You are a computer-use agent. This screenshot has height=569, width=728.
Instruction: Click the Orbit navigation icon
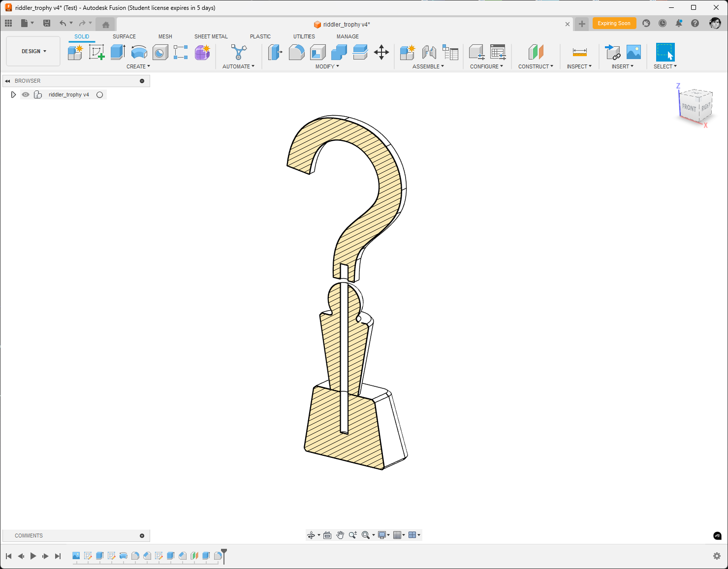pyautogui.click(x=311, y=535)
